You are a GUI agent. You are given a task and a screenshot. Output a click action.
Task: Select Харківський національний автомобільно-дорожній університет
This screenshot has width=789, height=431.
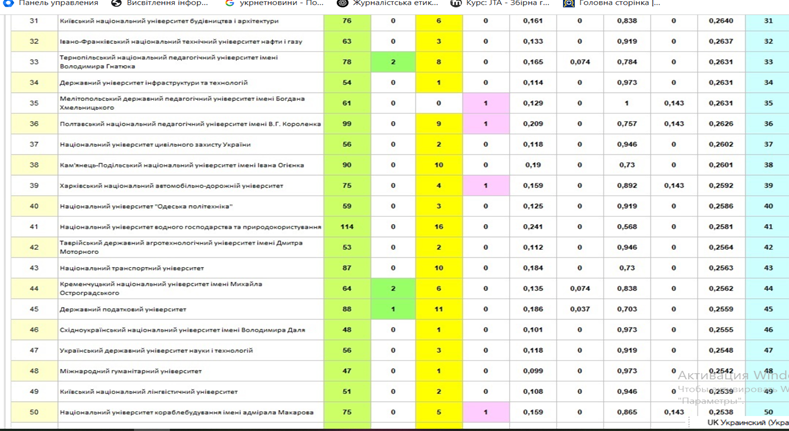pos(171,186)
